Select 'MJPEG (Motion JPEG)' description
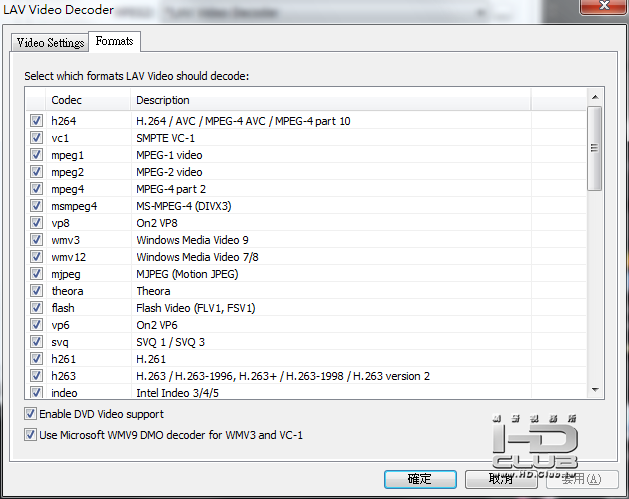629x499 pixels. pos(187,274)
